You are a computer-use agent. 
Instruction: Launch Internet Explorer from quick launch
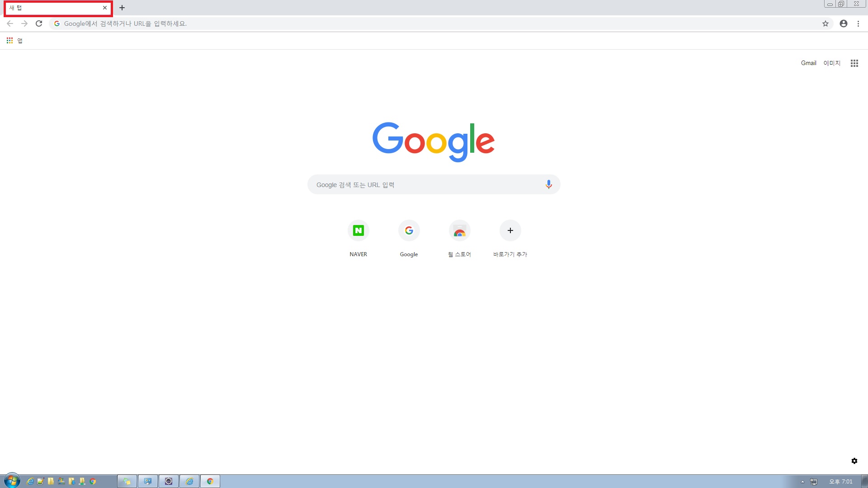pos(30,481)
